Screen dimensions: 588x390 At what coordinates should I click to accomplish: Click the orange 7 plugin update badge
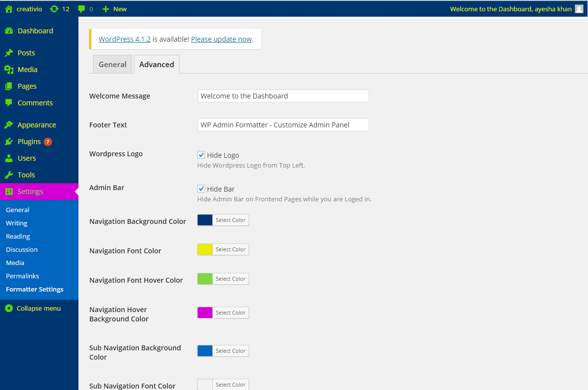point(48,142)
